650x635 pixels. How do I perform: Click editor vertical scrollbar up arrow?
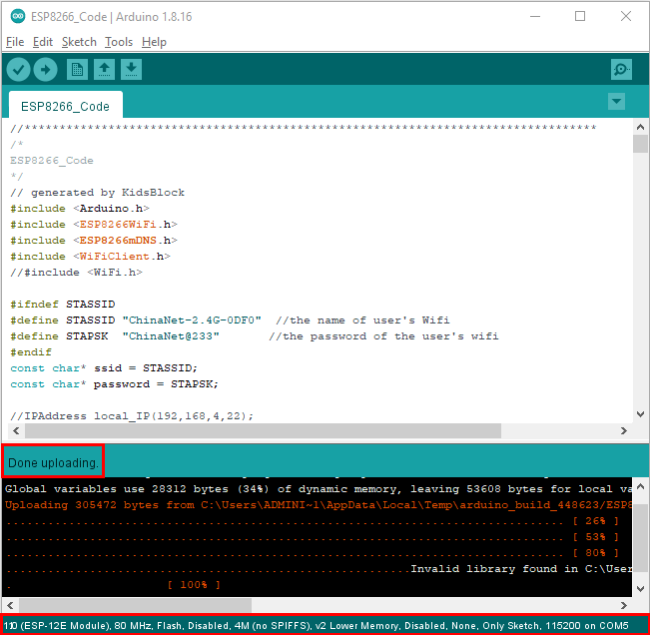click(x=640, y=127)
